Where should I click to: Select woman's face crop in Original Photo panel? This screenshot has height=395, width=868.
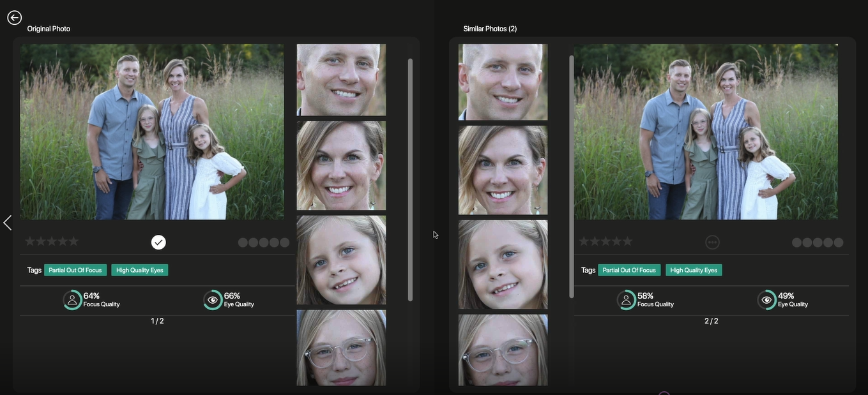(x=341, y=165)
